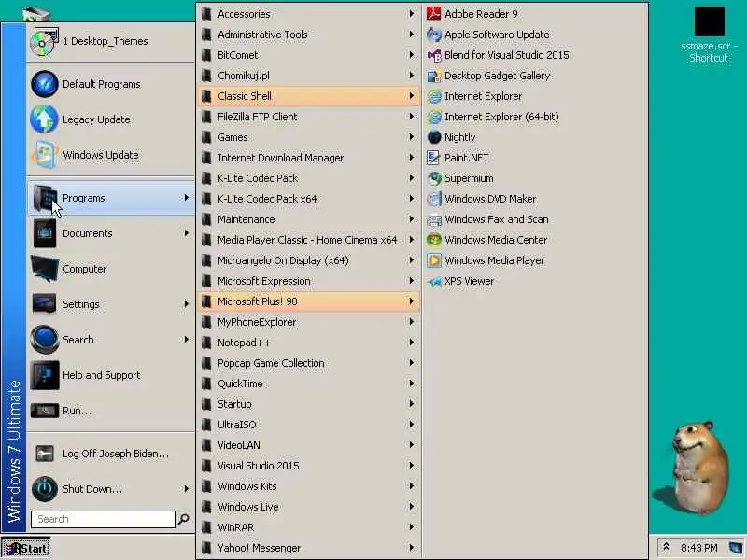
Task: Expand the Accessories folder submenu
Action: pyautogui.click(x=308, y=14)
